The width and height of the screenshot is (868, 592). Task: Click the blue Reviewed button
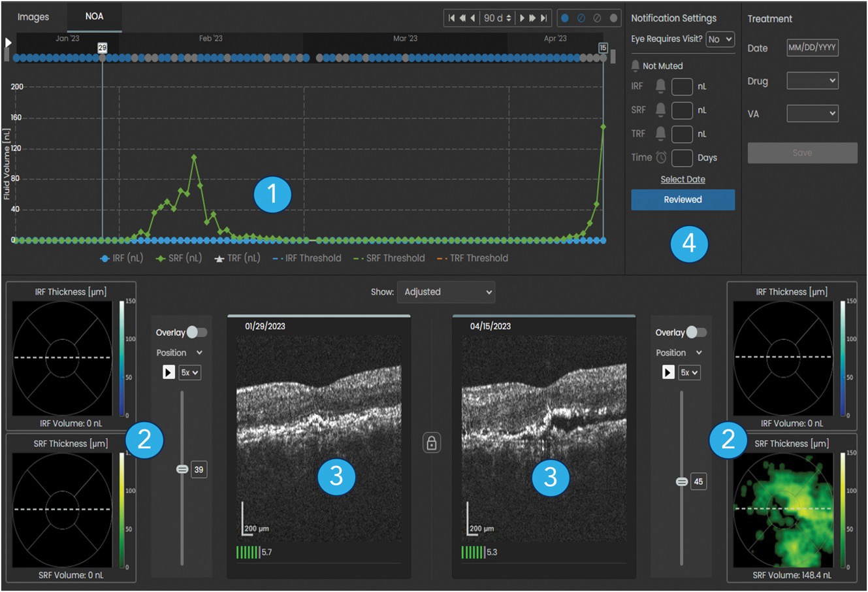click(683, 200)
